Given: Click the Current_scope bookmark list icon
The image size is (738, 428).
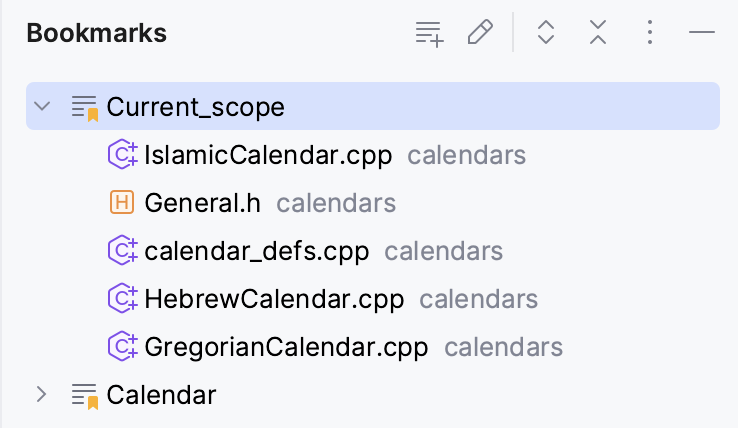Looking at the screenshot, I should click(x=85, y=107).
